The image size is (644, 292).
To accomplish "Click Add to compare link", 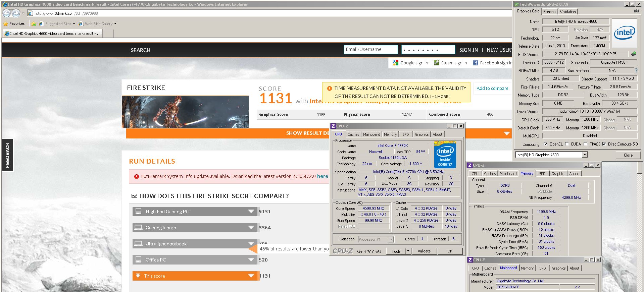I will pyautogui.click(x=492, y=89).
